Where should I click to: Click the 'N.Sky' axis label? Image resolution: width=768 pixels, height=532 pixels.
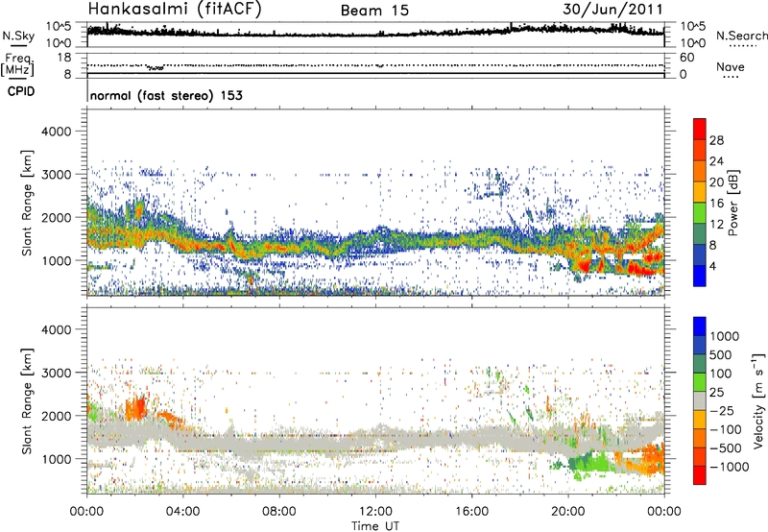[18, 36]
